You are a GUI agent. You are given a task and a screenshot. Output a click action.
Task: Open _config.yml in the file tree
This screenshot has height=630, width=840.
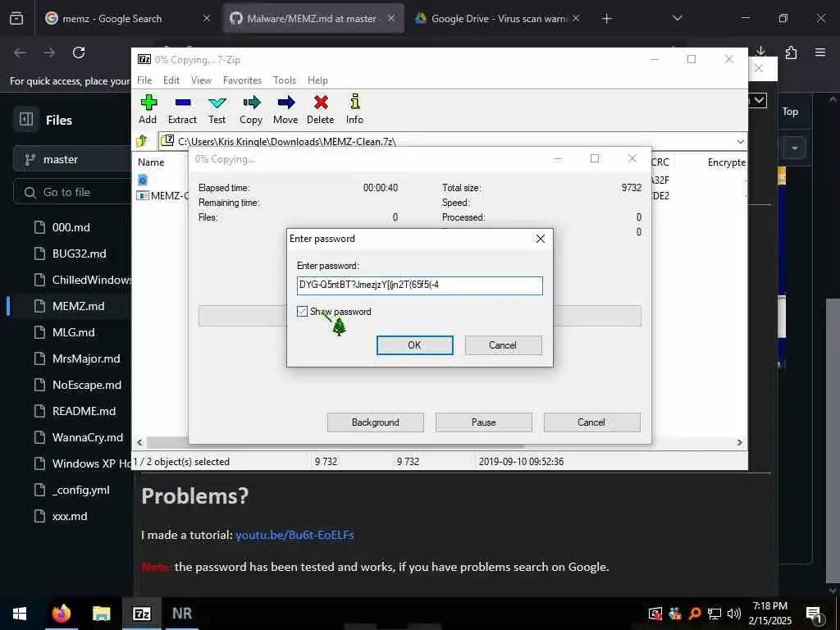click(80, 490)
